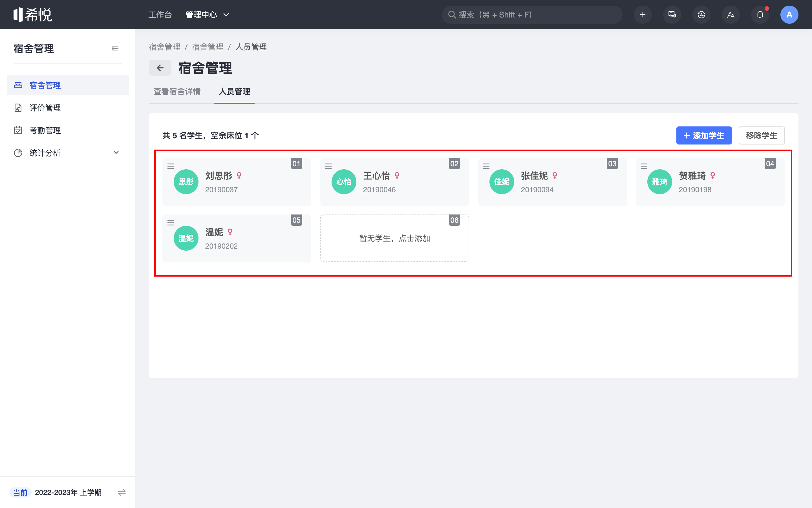Click the 心怡 avatar
This screenshot has height=508, width=812.
click(x=344, y=182)
